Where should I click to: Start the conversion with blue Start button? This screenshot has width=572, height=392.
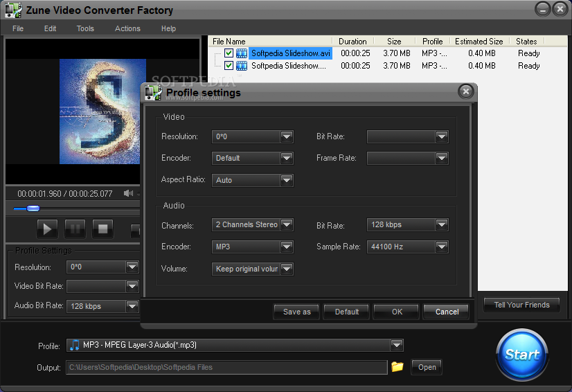coord(522,355)
